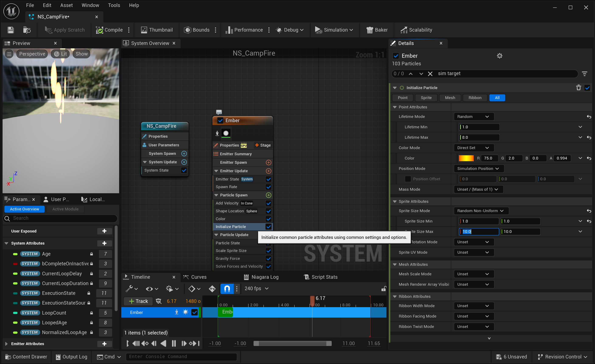Disable the Gravity Force module checkbox
Viewport: 595px width, 364px height.
tap(268, 258)
